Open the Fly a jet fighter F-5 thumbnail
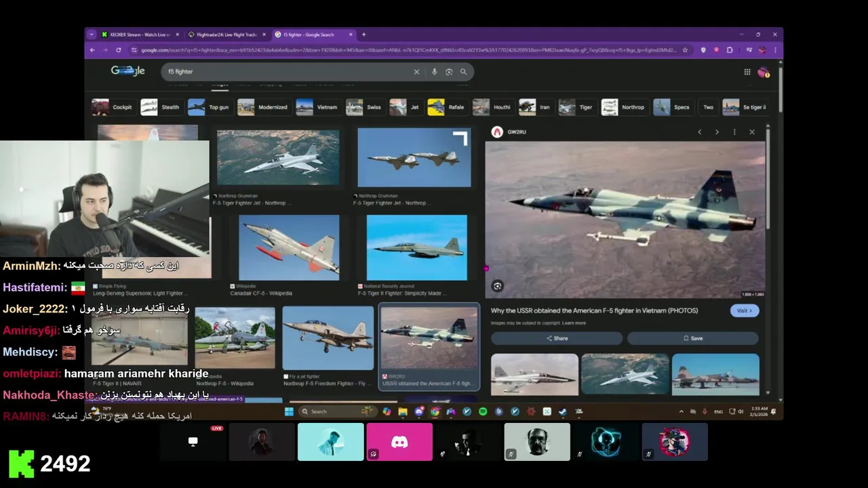This screenshot has width=868, height=488. click(328, 338)
